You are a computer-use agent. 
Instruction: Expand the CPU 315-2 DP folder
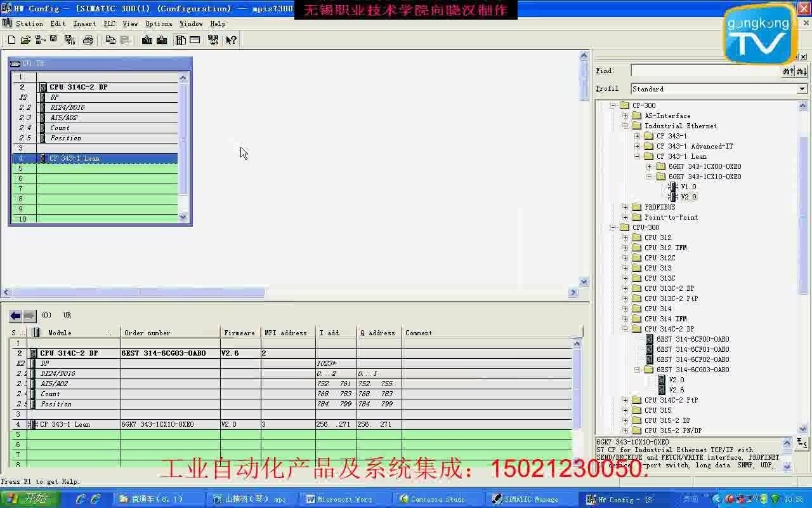pyautogui.click(x=625, y=420)
